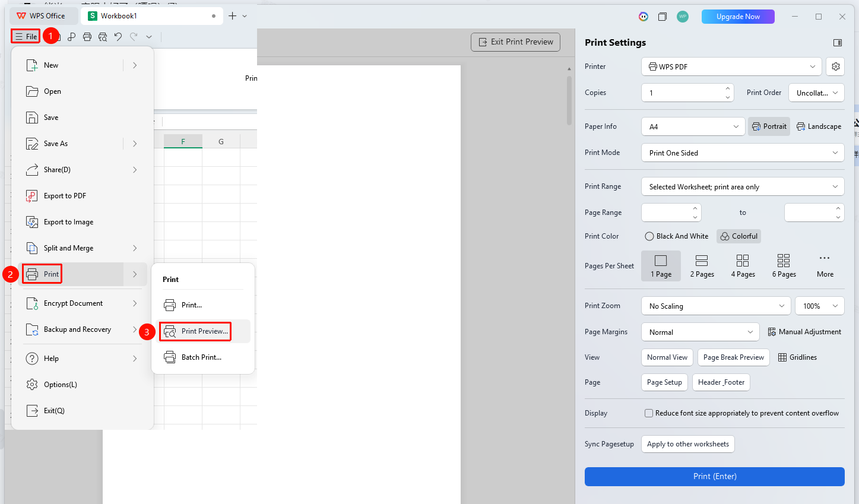Open the Print Mode dropdown
The image size is (859, 504).
click(743, 153)
